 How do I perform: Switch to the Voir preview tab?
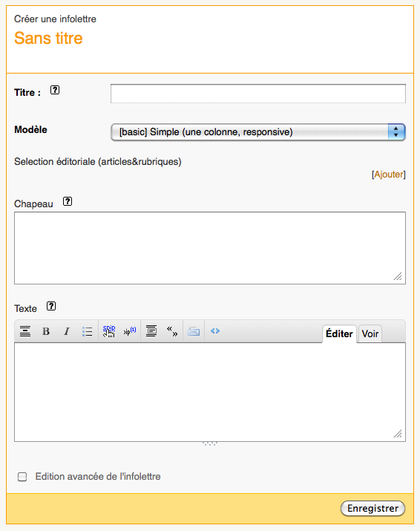(370, 334)
